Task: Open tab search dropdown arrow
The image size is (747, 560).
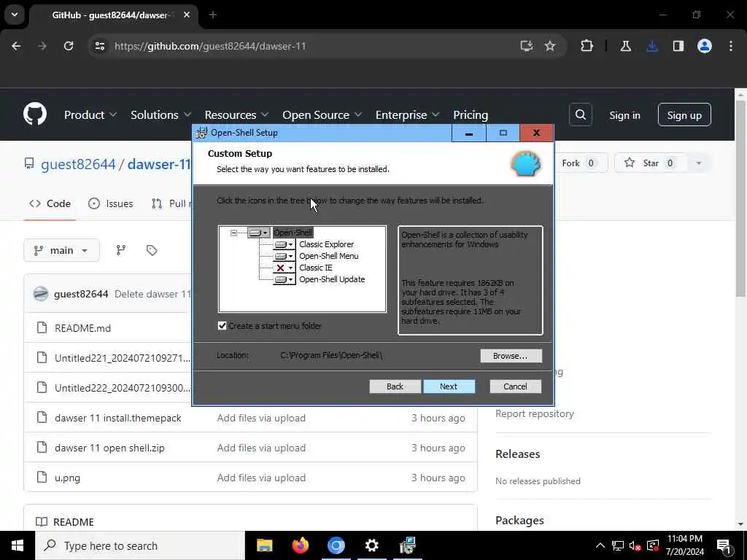Action: 15,15
